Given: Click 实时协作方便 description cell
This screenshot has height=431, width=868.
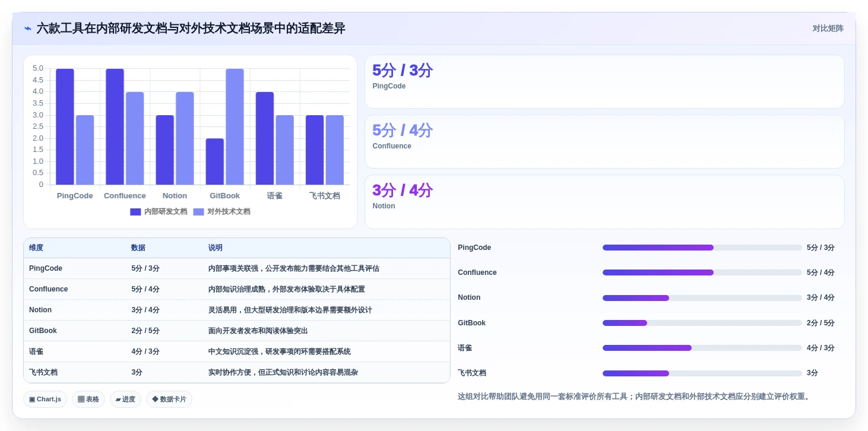Looking at the screenshot, I should point(283,372).
